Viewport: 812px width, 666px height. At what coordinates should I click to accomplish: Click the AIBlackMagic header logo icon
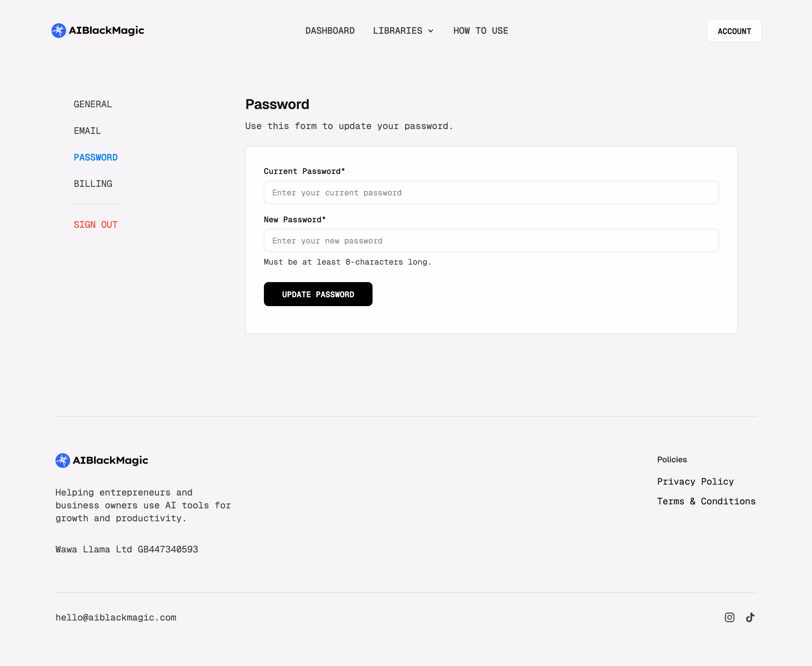pos(59,31)
